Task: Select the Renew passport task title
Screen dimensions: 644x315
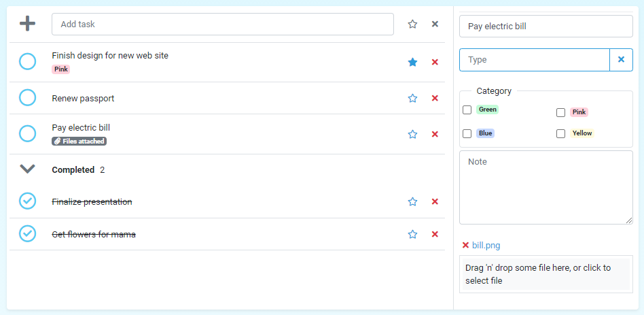Action: pos(83,99)
